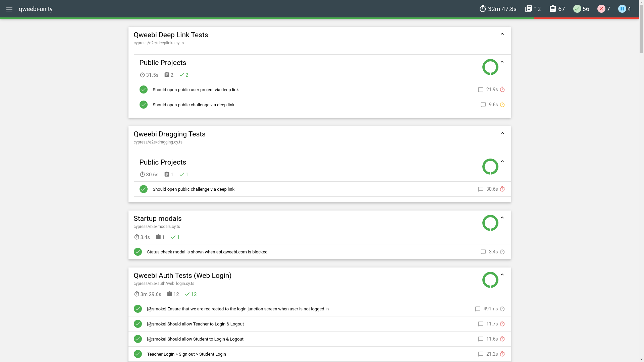The width and height of the screenshot is (644, 362).
Task: Click the tests count icon showing 67
Action: coord(553,9)
